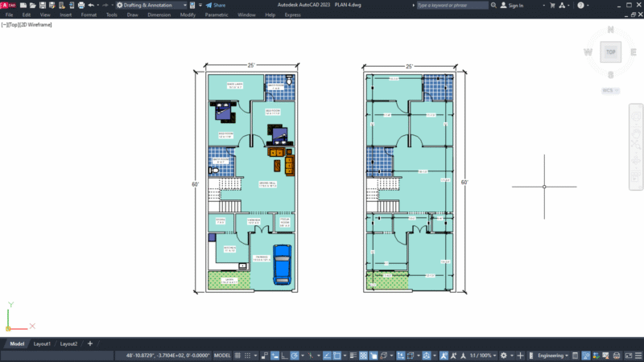Open the View menu
The image size is (644, 362).
click(45, 14)
